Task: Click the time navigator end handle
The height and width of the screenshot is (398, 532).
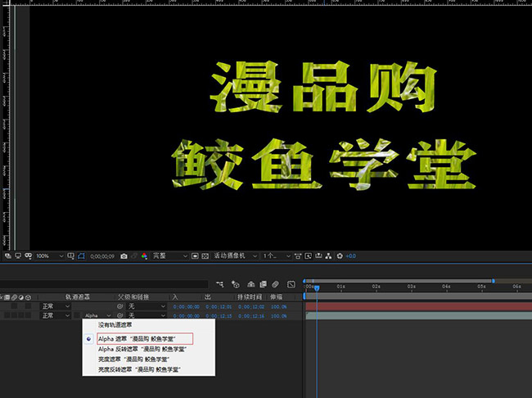Action: click(x=494, y=281)
